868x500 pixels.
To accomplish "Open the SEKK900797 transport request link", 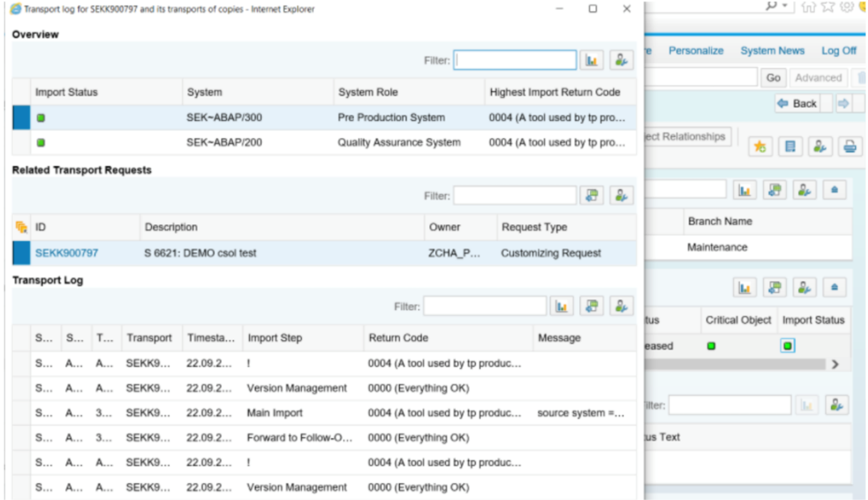I will click(66, 253).
